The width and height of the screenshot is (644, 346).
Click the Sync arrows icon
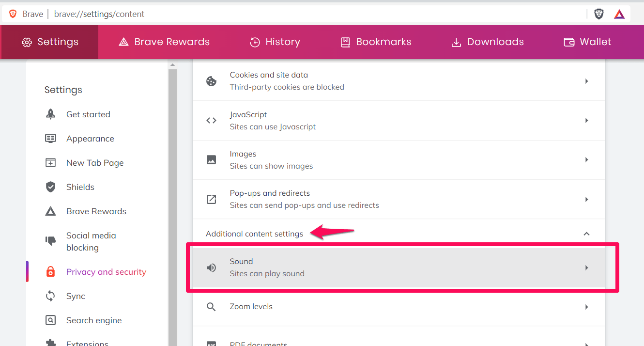(50, 296)
